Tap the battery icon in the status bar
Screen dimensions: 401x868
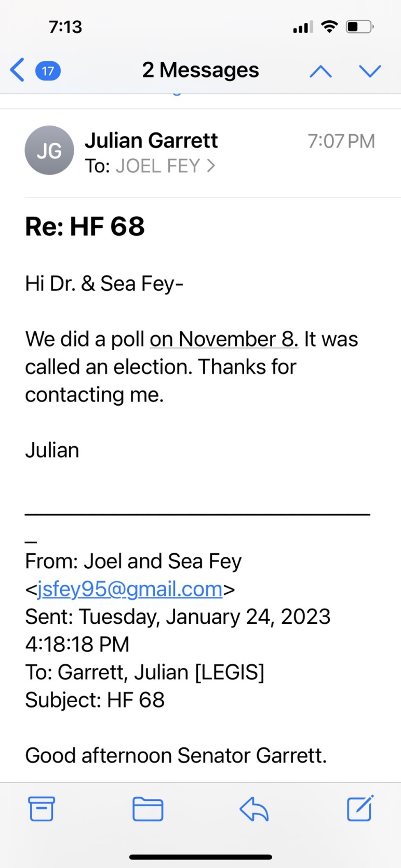[x=359, y=26]
